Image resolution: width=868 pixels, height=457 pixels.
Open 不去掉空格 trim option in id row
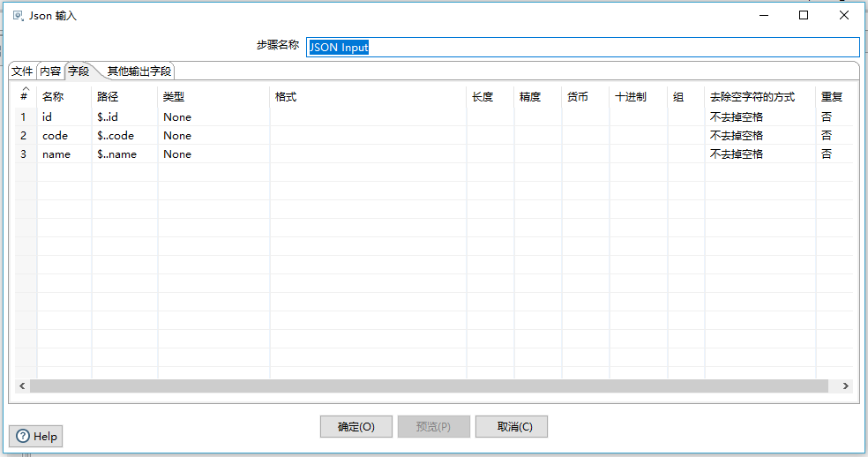pyautogui.click(x=760, y=116)
